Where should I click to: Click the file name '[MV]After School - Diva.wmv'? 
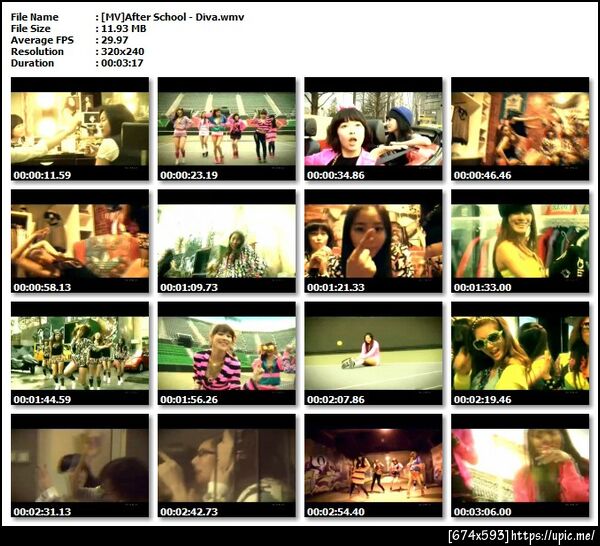[x=173, y=17]
